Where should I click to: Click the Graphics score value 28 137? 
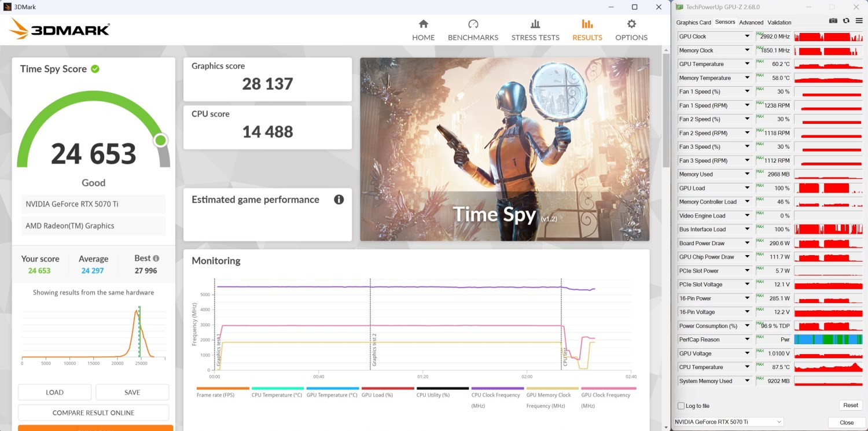point(267,84)
